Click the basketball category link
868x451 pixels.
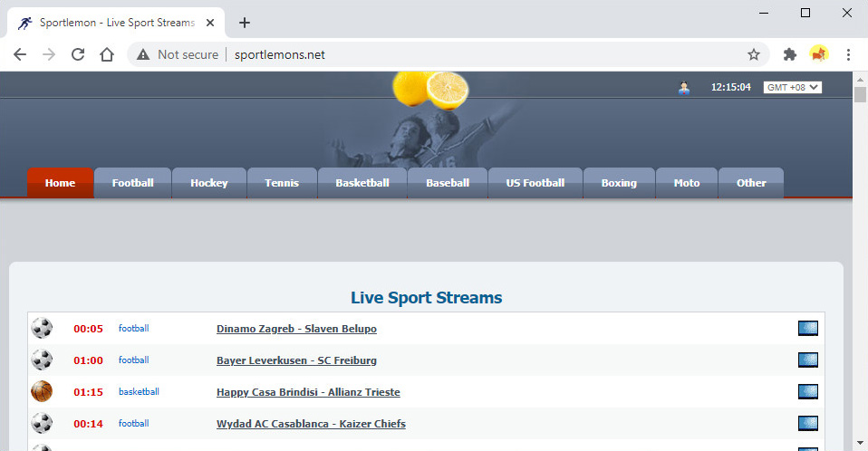tap(139, 391)
